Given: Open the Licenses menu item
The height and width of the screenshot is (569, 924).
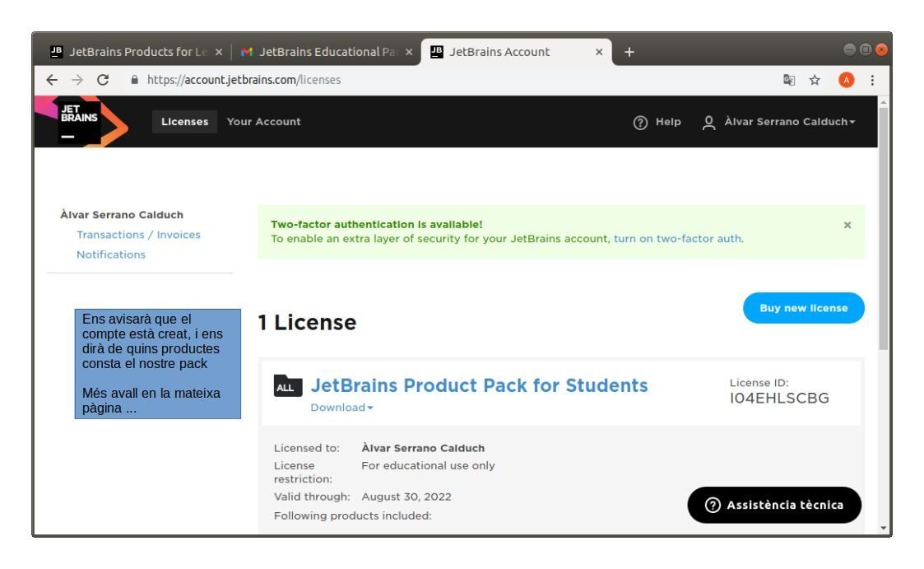Looking at the screenshot, I should click(184, 122).
